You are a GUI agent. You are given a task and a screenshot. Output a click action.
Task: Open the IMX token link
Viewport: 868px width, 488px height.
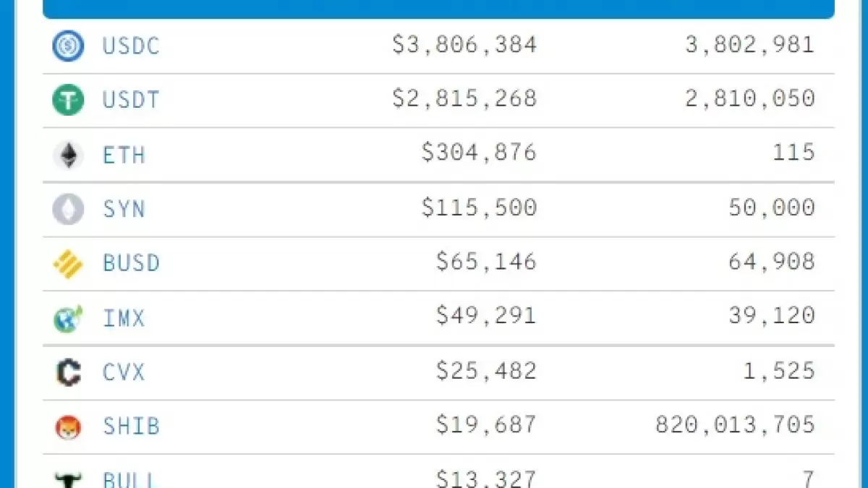pos(124,318)
